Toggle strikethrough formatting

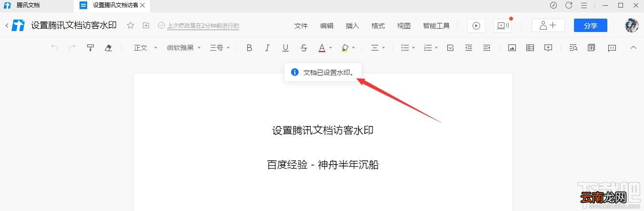tap(304, 48)
